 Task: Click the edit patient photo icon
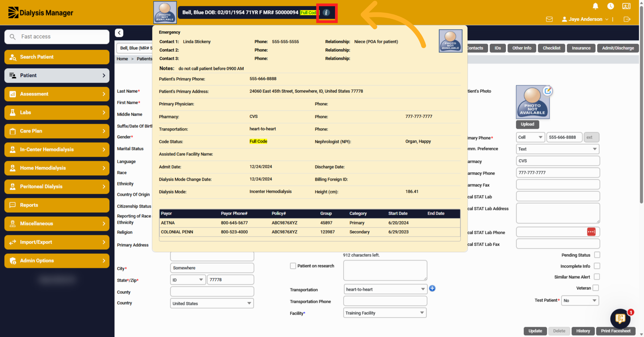click(x=548, y=91)
